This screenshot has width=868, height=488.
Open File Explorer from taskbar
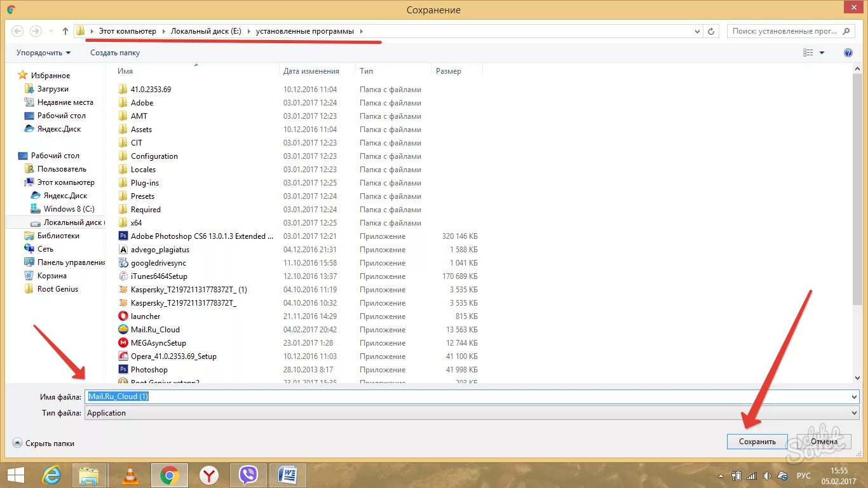coord(90,475)
